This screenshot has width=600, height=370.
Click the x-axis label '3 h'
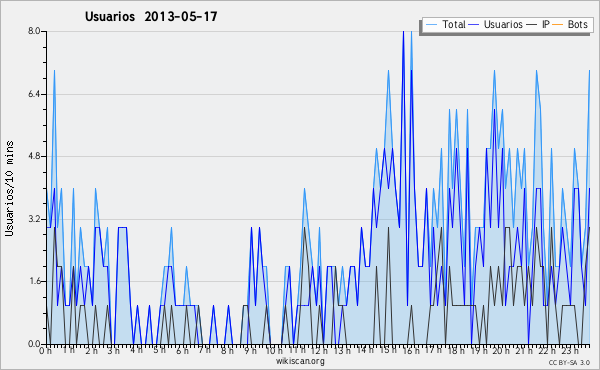point(114,350)
